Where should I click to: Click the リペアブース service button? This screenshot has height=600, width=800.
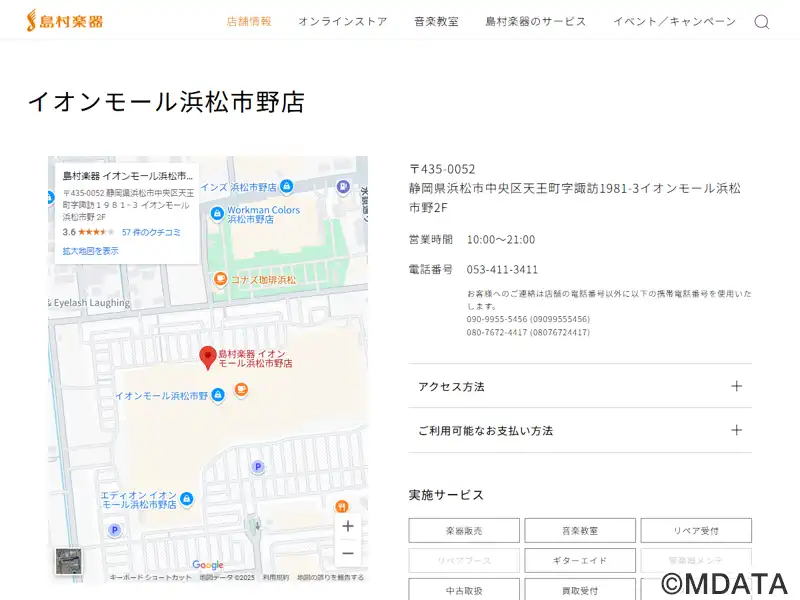[464, 561]
